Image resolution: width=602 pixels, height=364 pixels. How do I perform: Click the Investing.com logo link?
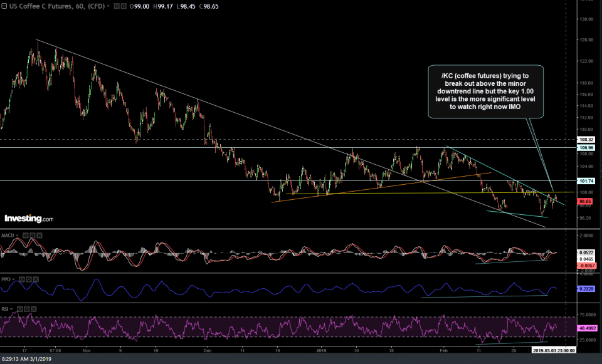pos(29,218)
